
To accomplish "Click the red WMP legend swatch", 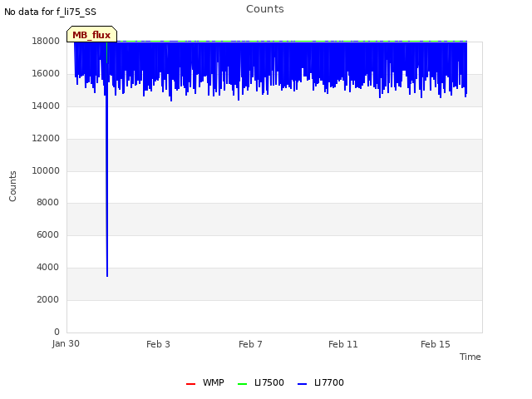I will [190, 384].
